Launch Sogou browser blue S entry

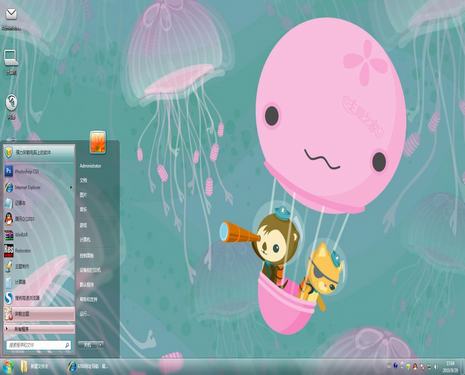click(x=39, y=298)
